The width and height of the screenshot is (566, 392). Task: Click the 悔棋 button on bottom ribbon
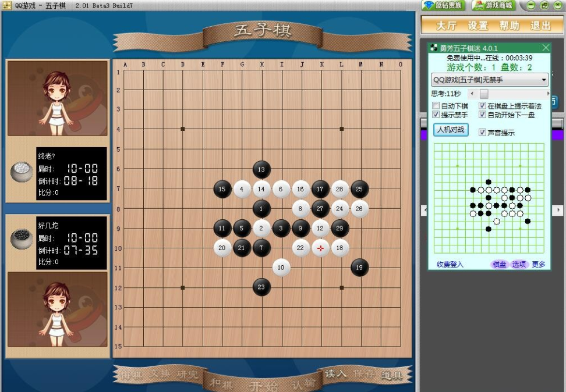point(132,375)
